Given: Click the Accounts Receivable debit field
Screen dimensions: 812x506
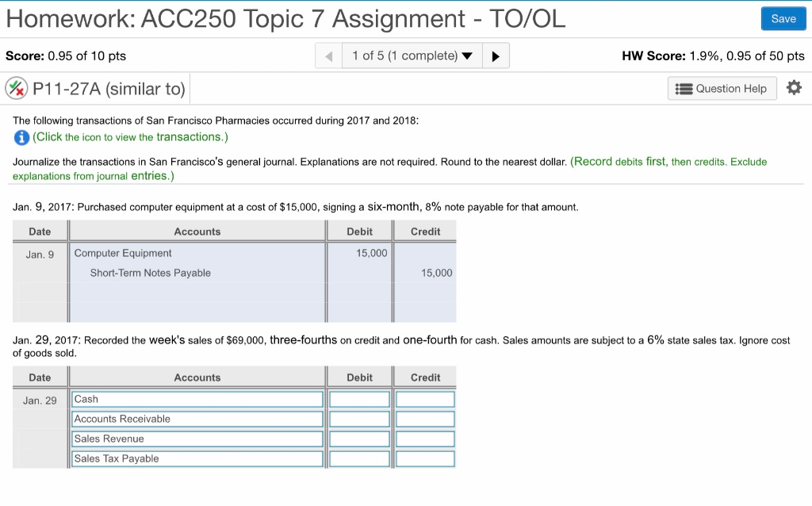Looking at the screenshot, I should 361,418.
